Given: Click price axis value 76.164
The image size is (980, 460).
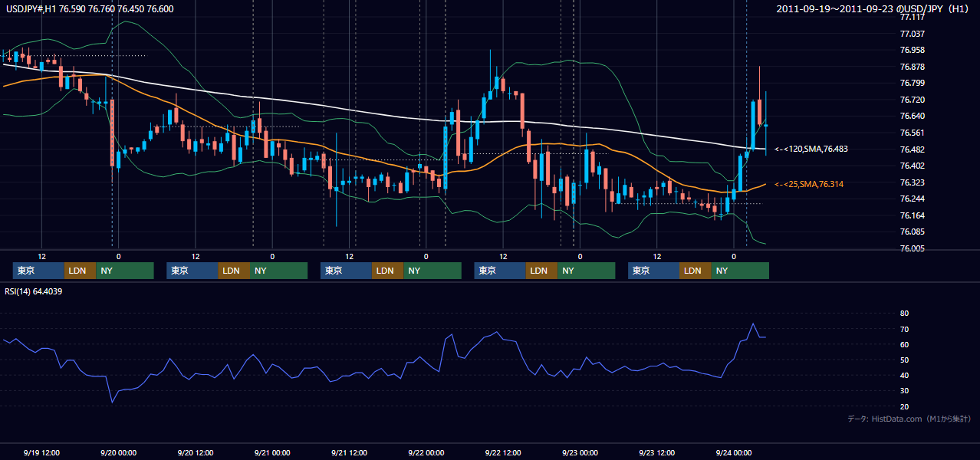Looking at the screenshot, I should pyautogui.click(x=912, y=215).
